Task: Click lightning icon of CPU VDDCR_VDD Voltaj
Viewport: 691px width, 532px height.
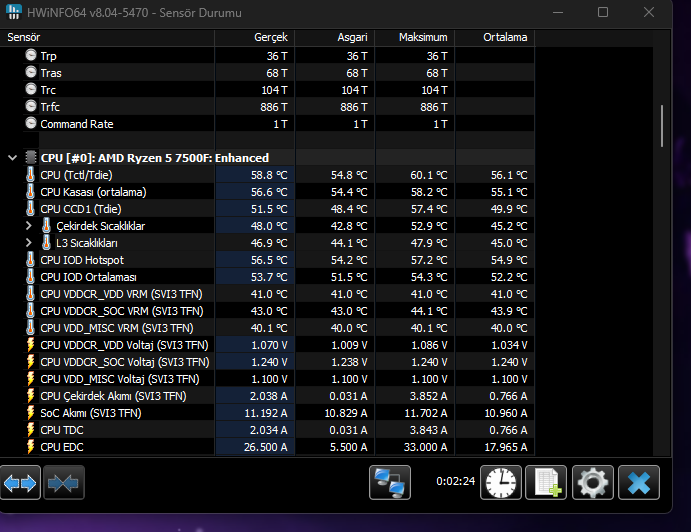Action: [x=30, y=345]
